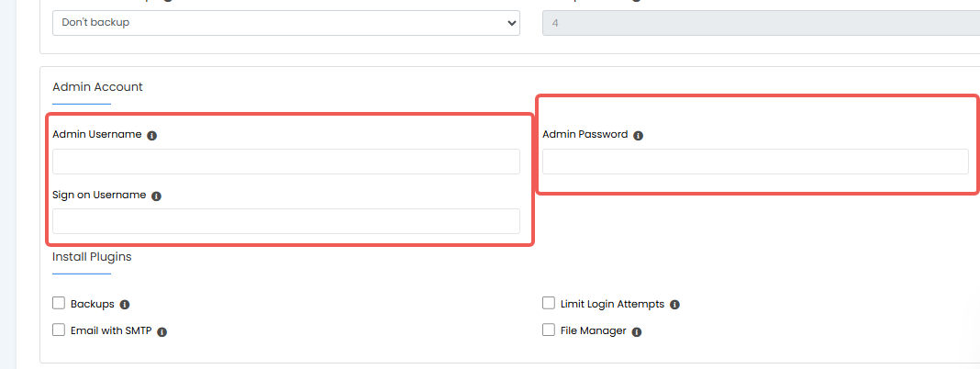Click the Admin Account section heading
This screenshot has height=369, width=980.
[x=97, y=87]
